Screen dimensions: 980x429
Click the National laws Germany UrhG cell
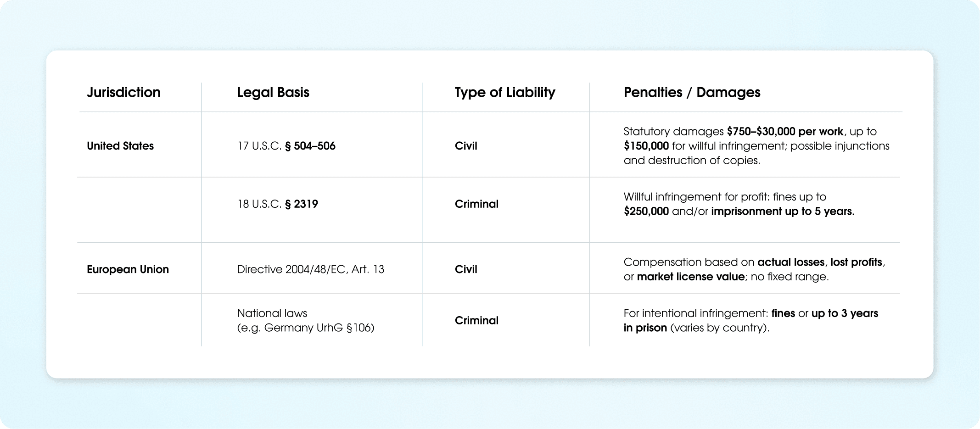coord(305,320)
